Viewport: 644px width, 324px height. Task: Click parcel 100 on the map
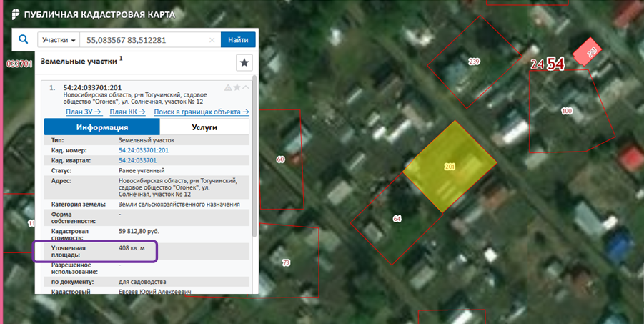(x=567, y=111)
